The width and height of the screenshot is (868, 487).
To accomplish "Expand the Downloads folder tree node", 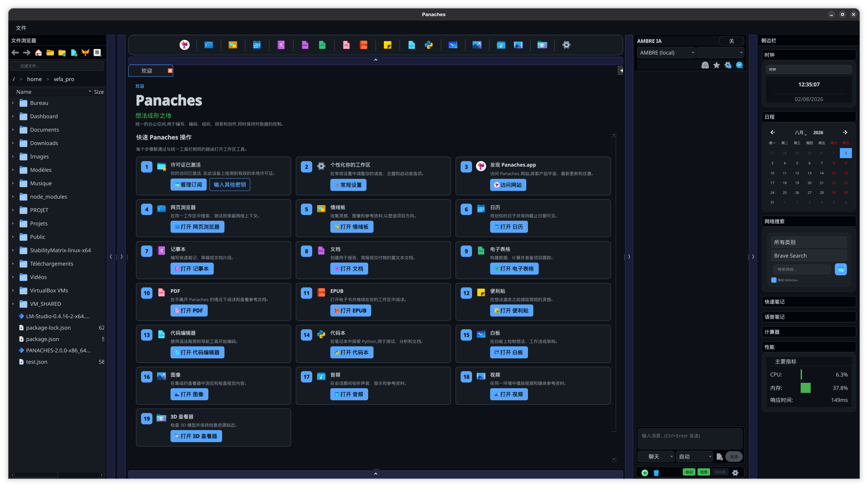I will click(13, 143).
